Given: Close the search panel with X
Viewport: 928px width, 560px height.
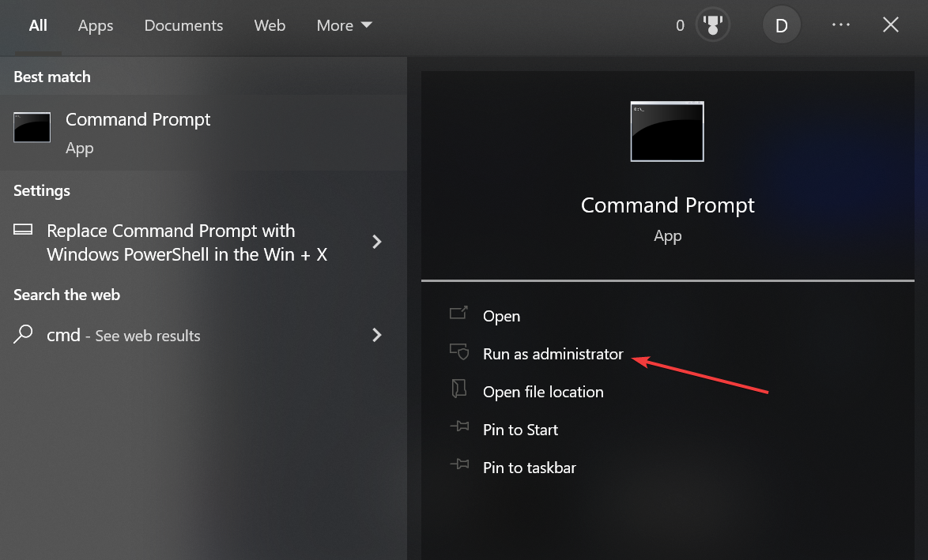Looking at the screenshot, I should (x=891, y=25).
